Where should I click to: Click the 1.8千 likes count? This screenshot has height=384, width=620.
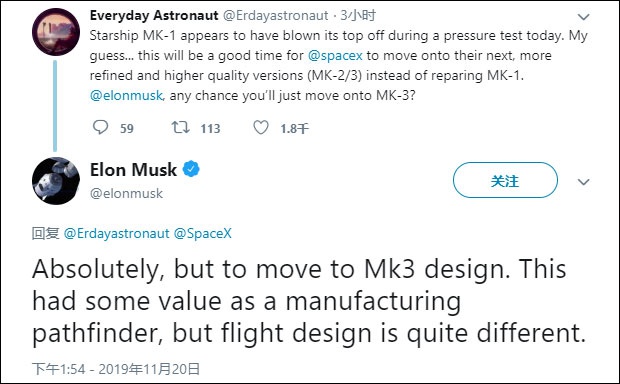pos(295,129)
